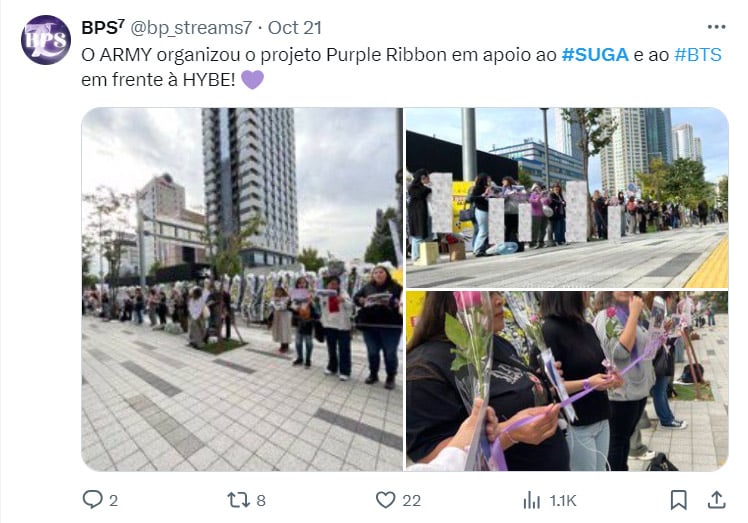Click the like count 22

(x=411, y=501)
